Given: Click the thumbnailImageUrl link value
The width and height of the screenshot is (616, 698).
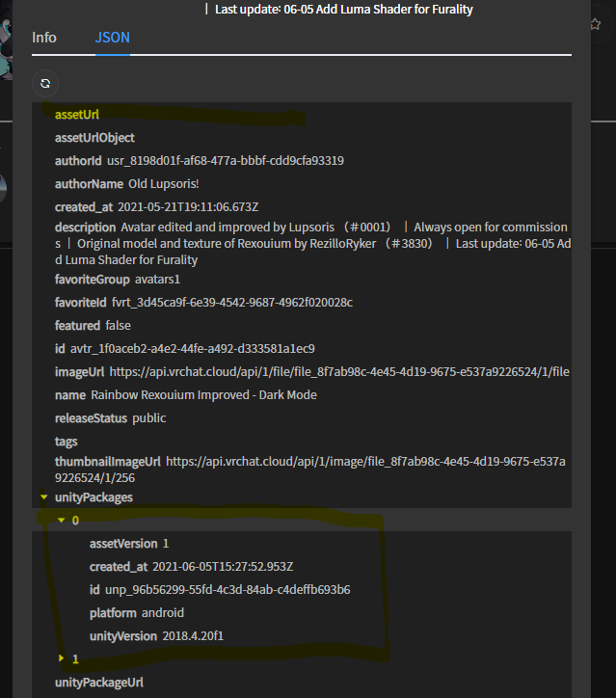Looking at the screenshot, I should (310, 470).
